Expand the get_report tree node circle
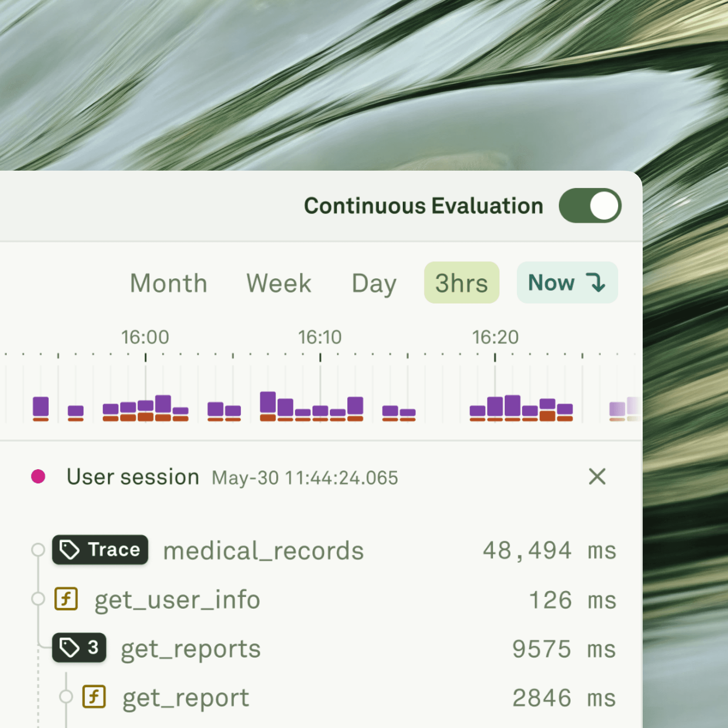This screenshot has height=728, width=728. click(x=66, y=697)
